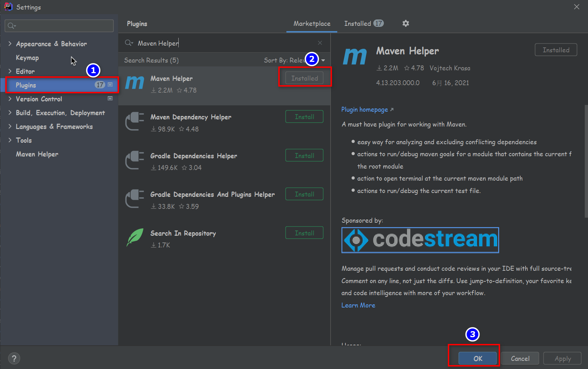This screenshot has height=369, width=588.
Task: Click Installed button in detail panel
Action: coord(556,50)
